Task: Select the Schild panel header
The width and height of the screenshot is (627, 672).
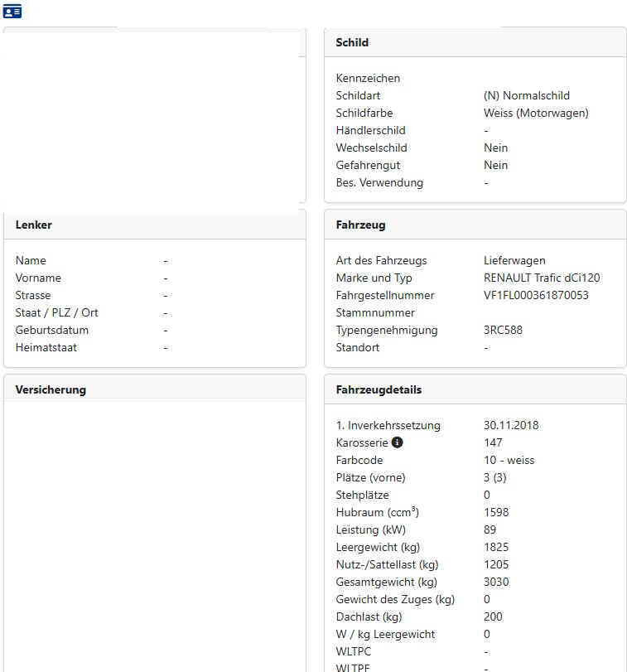Action: [x=475, y=42]
